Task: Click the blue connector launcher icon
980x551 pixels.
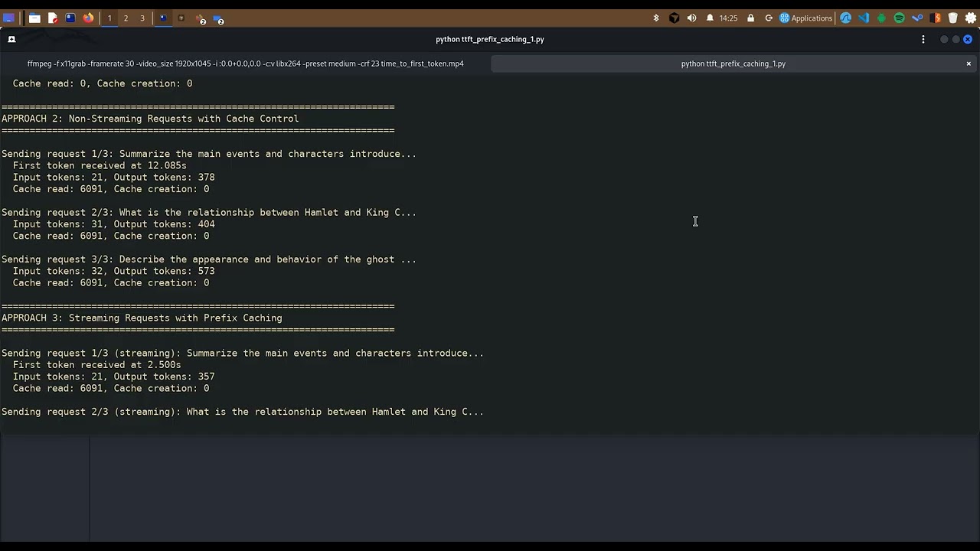Action: click(x=917, y=18)
